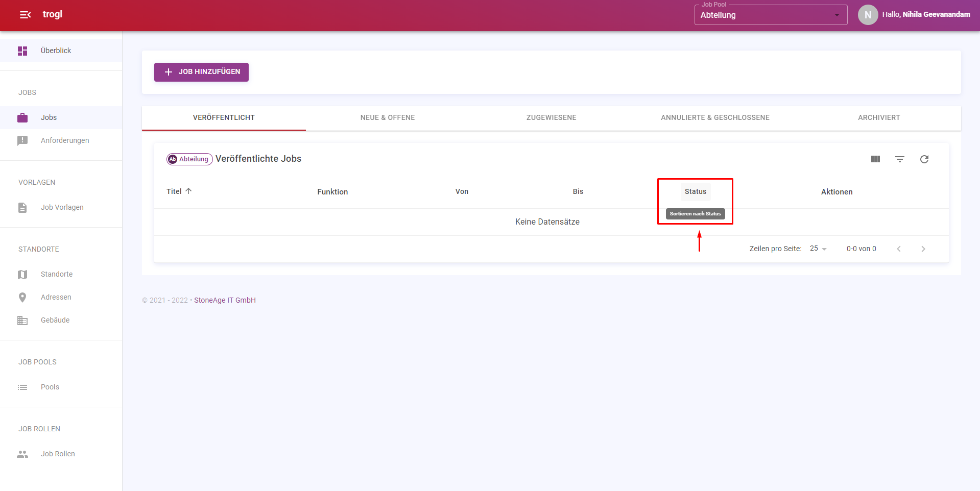Image resolution: width=980 pixels, height=491 pixels.
Task: Click the Keine Datensätze message
Action: (547, 222)
